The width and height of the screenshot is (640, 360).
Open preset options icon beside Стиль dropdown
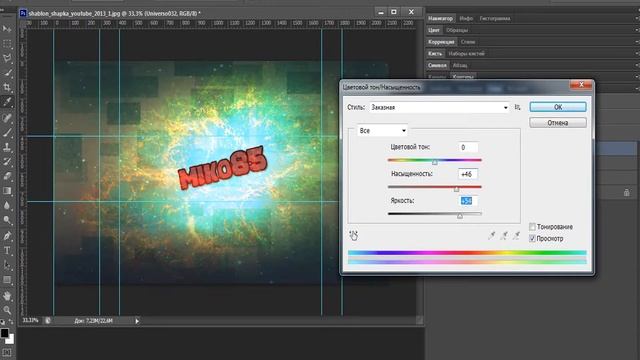[518, 107]
